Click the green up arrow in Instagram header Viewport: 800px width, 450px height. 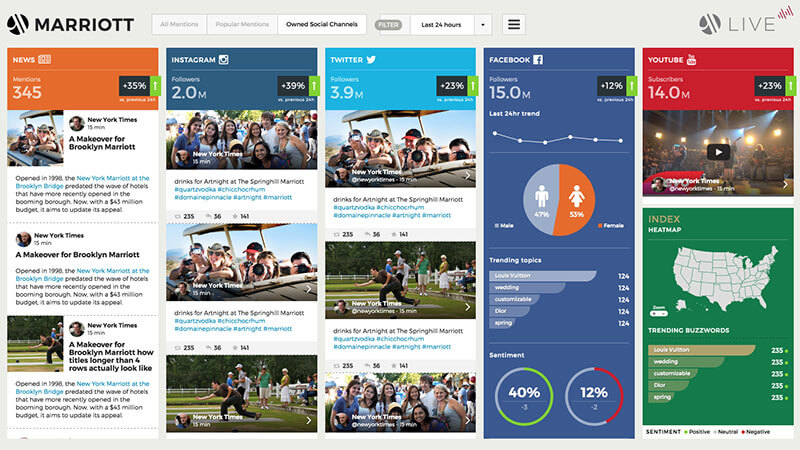click(314, 86)
